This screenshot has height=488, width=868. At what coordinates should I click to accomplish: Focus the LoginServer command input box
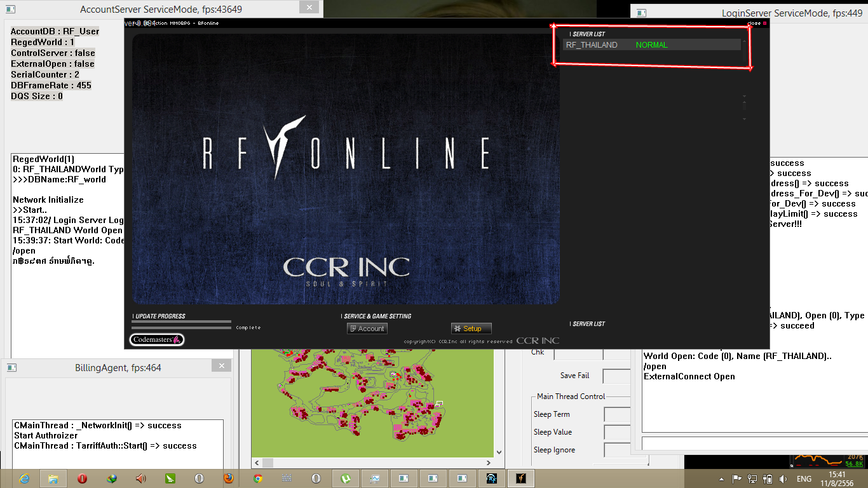point(755,443)
